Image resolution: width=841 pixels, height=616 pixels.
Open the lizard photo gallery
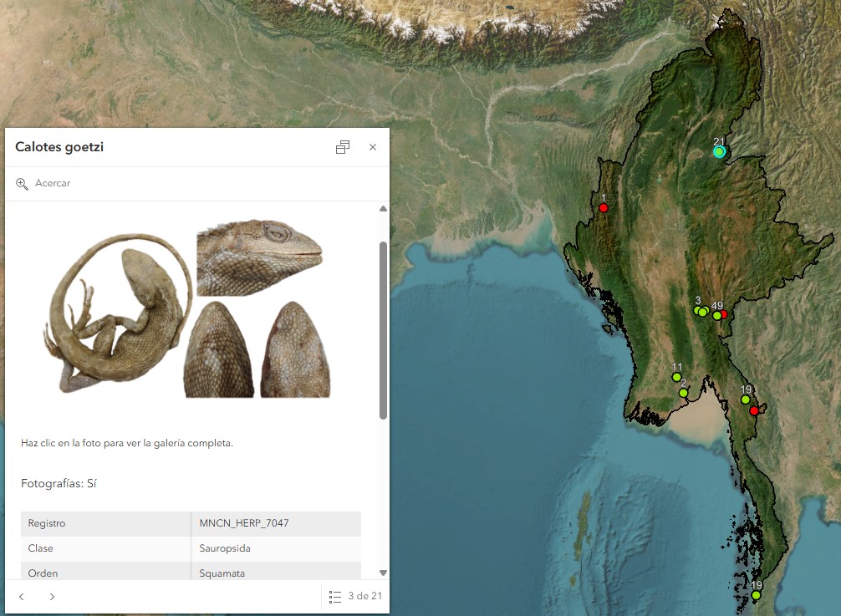(186, 308)
